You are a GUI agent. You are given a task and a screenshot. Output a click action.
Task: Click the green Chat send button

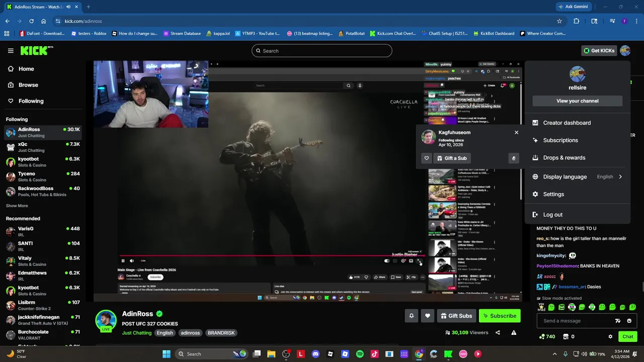[x=627, y=336]
